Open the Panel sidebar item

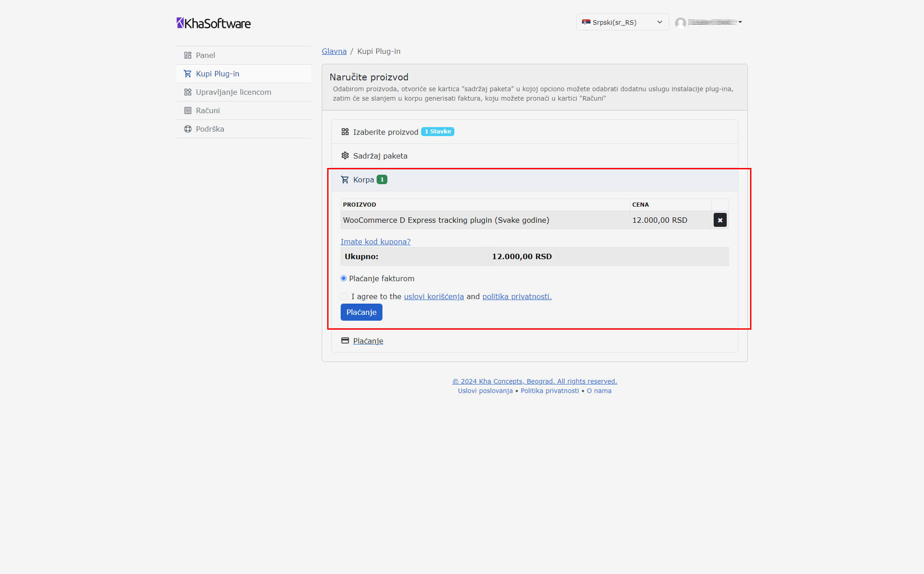coord(244,55)
